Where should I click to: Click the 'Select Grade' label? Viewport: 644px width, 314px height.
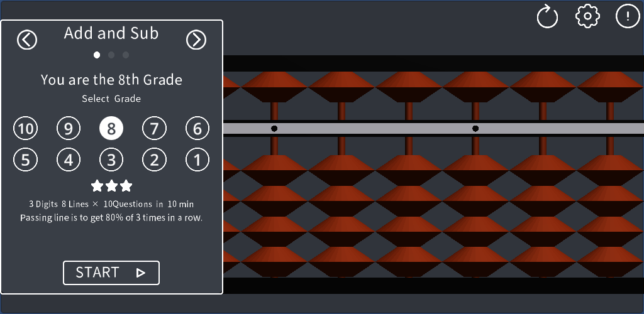click(x=111, y=99)
